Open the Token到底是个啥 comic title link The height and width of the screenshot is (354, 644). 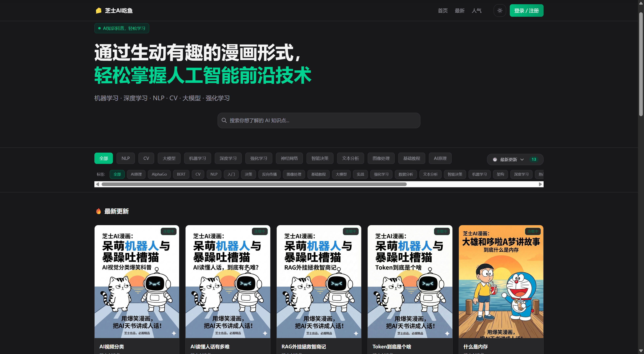[x=391, y=347]
